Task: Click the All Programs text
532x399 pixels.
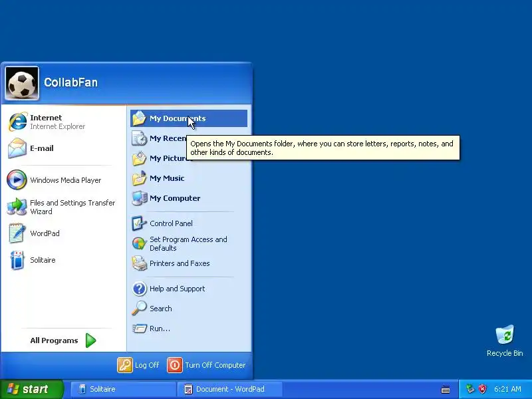Action: click(x=54, y=340)
